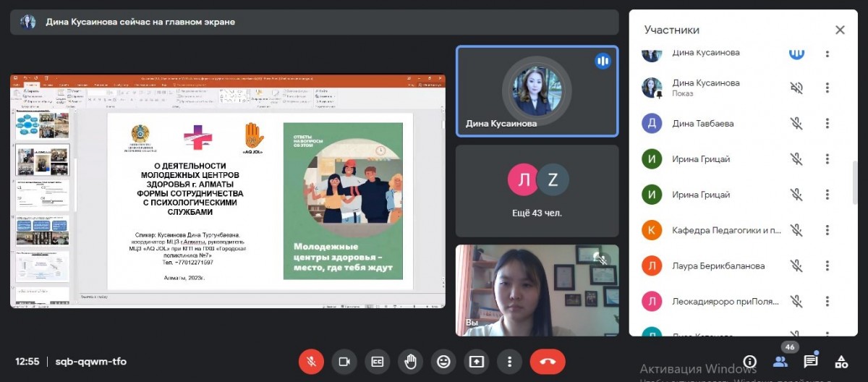Toggle the camera on or off
The width and height of the screenshot is (868, 382).
coord(344,362)
